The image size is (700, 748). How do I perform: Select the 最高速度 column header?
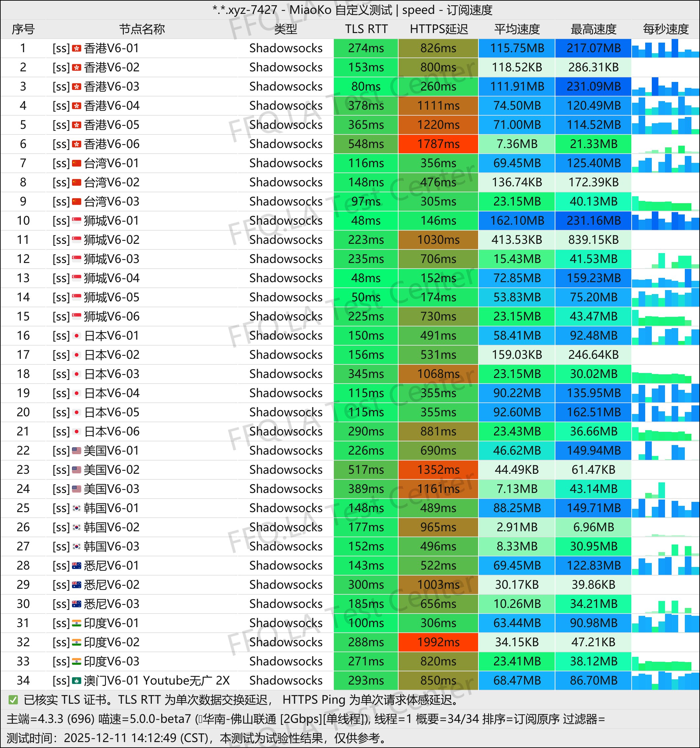pyautogui.click(x=594, y=29)
